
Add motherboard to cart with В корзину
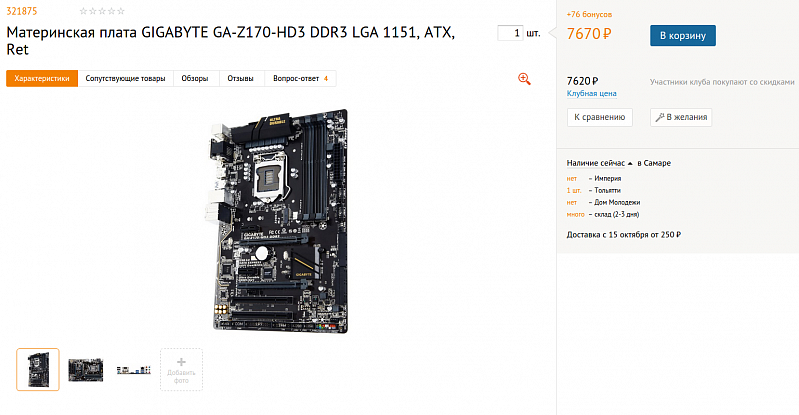[683, 36]
